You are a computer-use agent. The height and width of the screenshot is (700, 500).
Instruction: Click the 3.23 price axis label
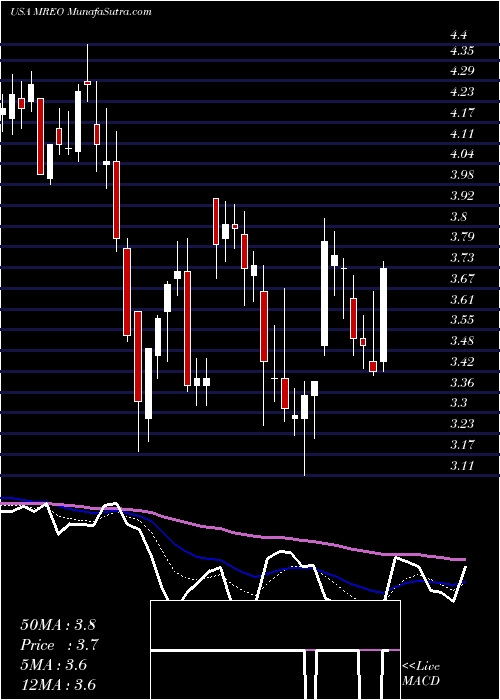(x=462, y=424)
